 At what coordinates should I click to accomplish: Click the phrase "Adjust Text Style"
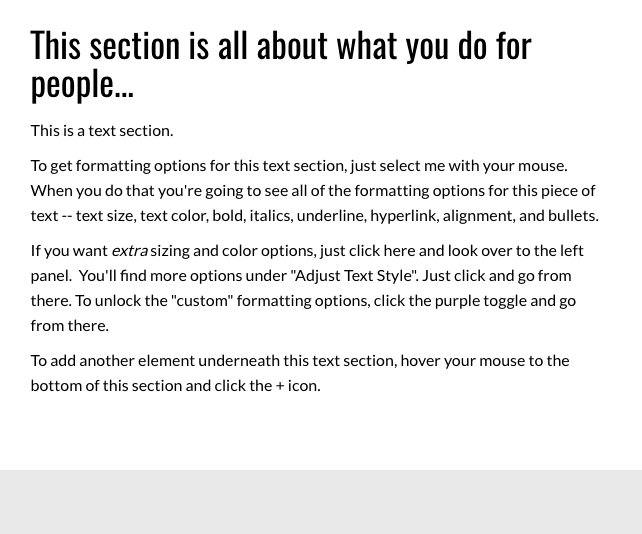pyautogui.click(x=353, y=276)
